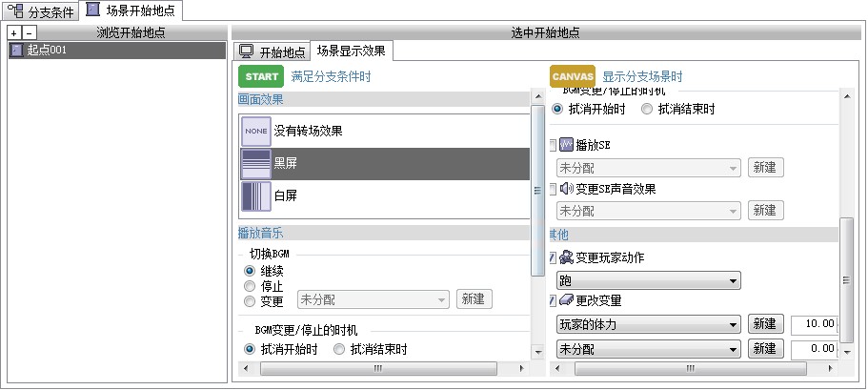Switch to the 开始地点 sub-tab
This screenshot has height=390, width=868.
(x=272, y=51)
